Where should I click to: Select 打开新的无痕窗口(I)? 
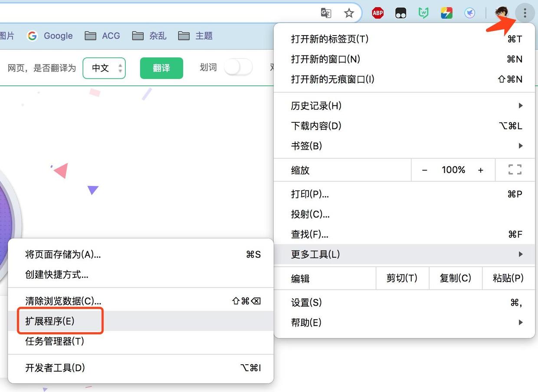(x=404, y=79)
